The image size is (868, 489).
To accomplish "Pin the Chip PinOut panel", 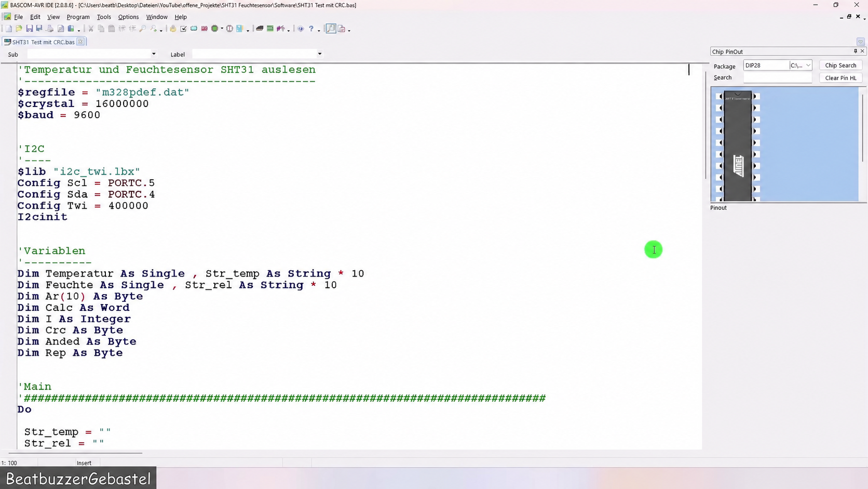I will coord(855,51).
